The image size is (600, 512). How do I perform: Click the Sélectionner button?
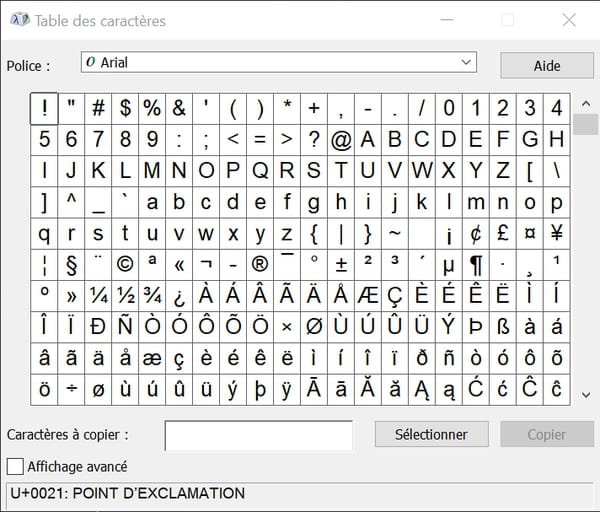pyautogui.click(x=431, y=434)
